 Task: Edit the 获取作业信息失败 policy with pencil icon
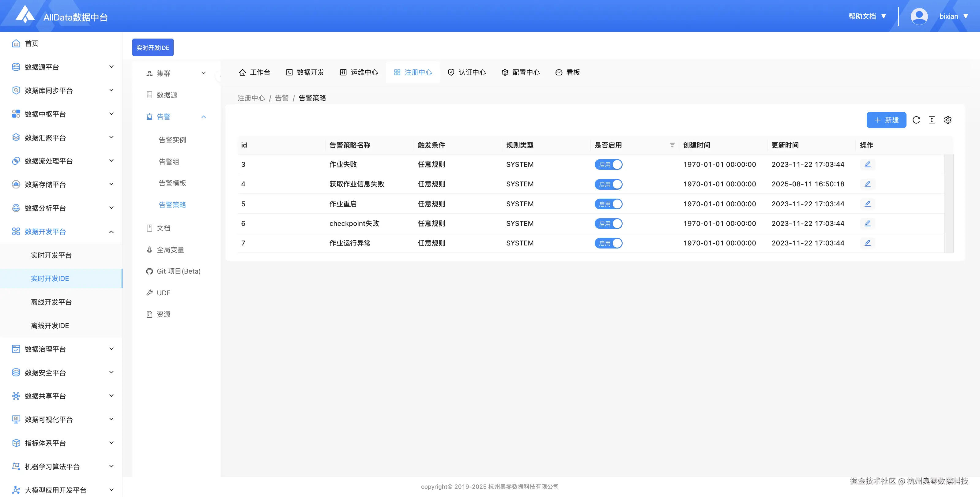pos(868,184)
